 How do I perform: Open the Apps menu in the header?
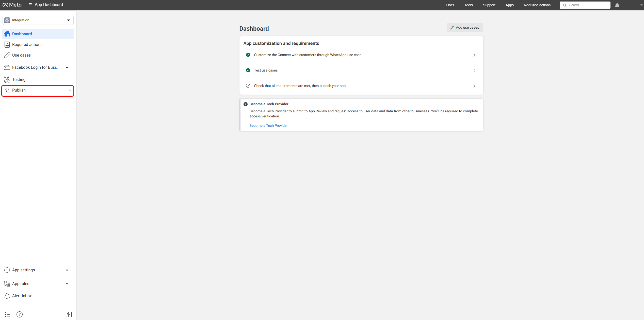tap(509, 5)
